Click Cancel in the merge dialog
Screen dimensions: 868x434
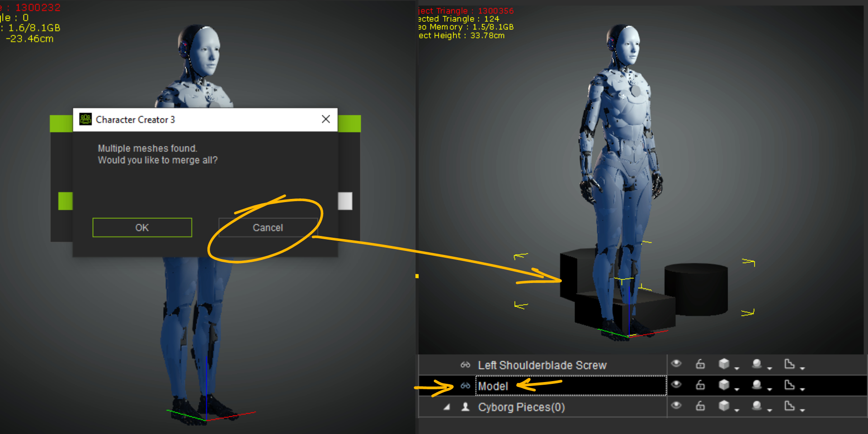(x=268, y=227)
